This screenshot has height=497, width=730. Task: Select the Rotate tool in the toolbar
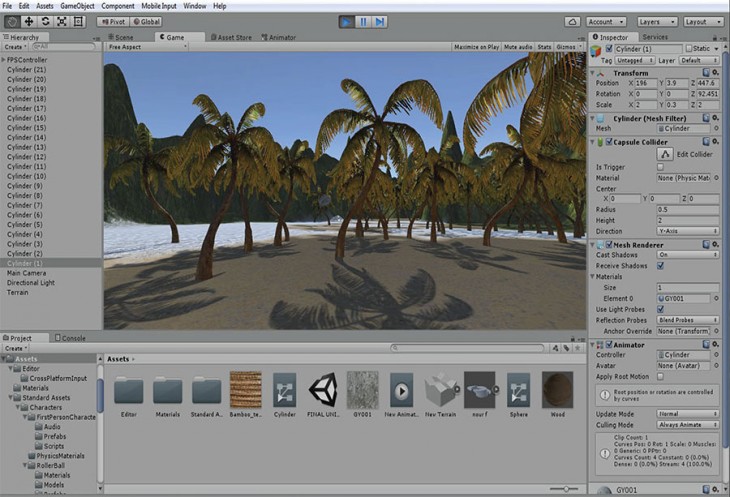[46, 21]
